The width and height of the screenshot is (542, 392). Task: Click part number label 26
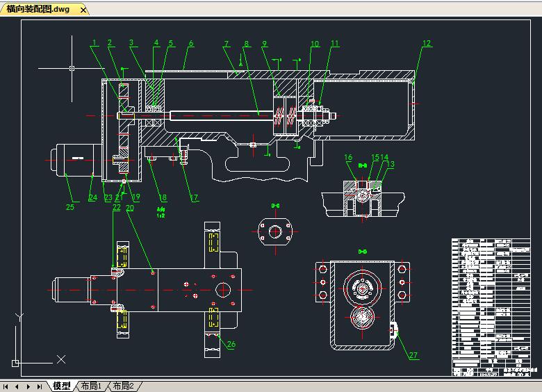coord(231,344)
